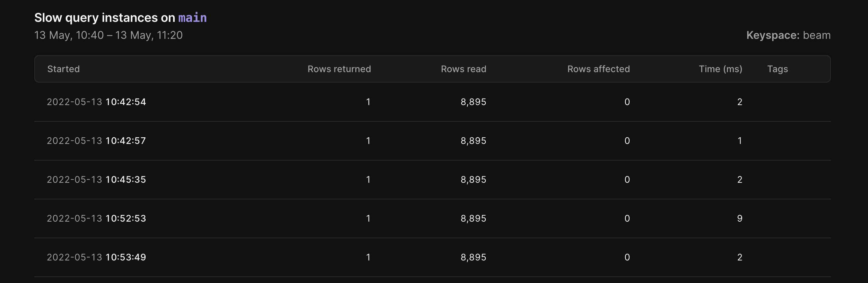
Task: Click the 9 ms time value
Action: tap(739, 218)
